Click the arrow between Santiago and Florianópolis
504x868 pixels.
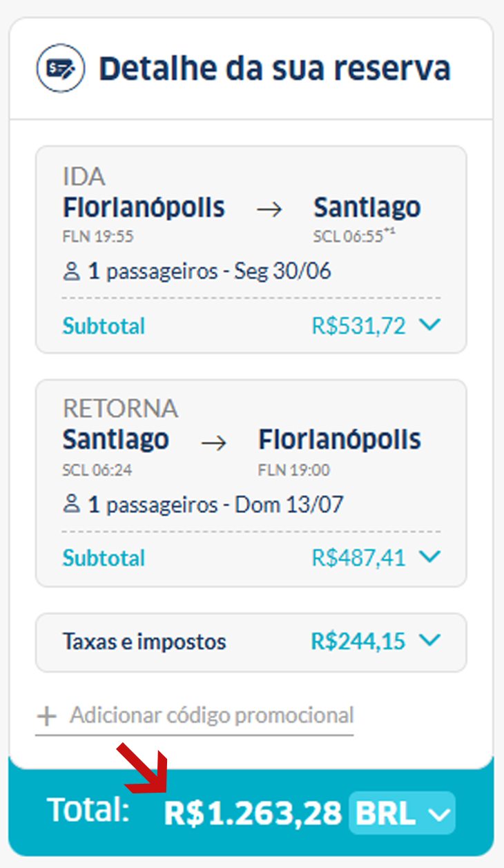[213, 443]
